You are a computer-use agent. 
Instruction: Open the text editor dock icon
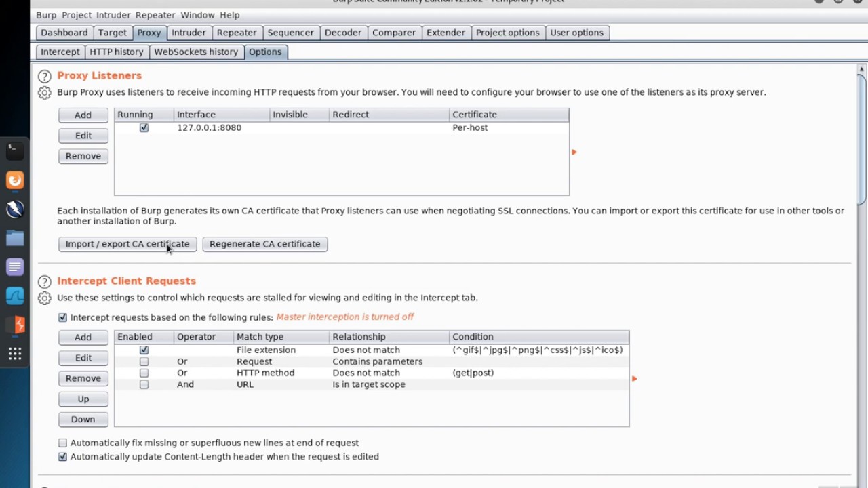(15, 268)
